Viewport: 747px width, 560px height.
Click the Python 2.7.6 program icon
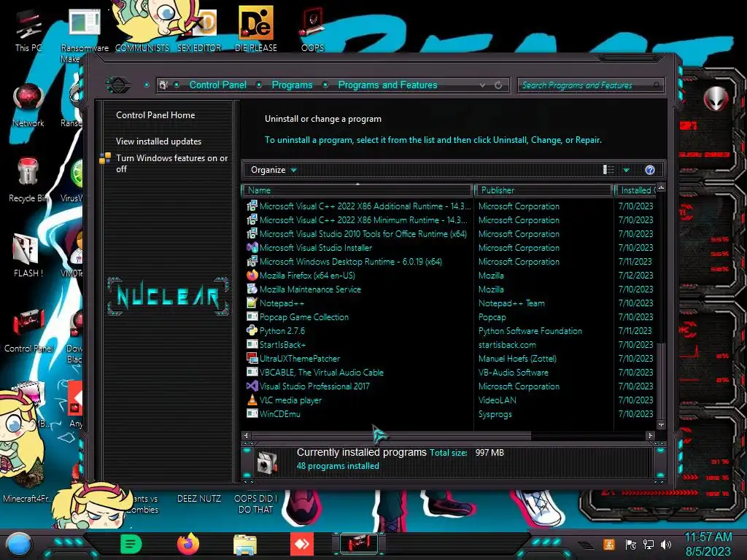tap(252, 330)
